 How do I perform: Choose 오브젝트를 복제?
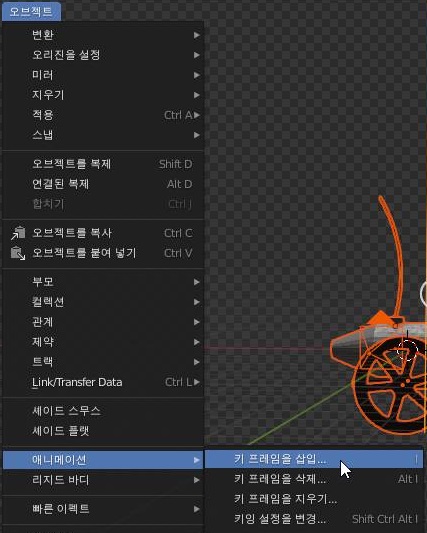(x=103, y=164)
